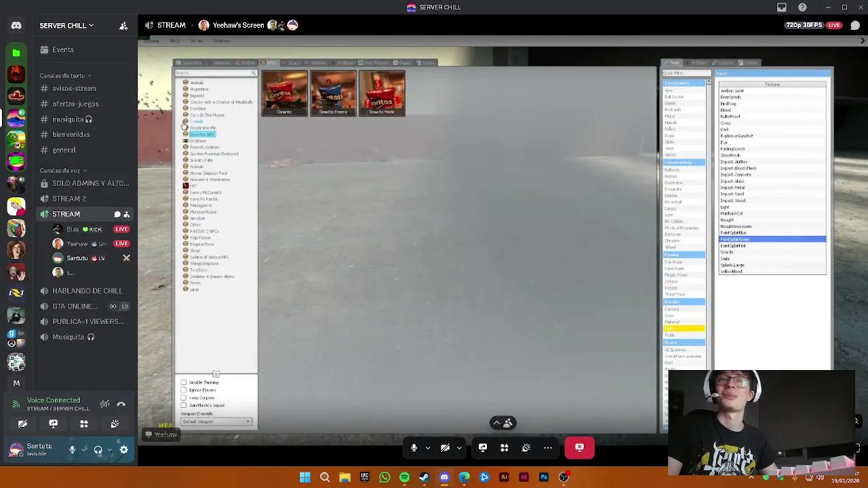Image resolution: width=868 pixels, height=488 pixels.
Task: Toggle camera in the stream control bar
Action: (x=445, y=448)
